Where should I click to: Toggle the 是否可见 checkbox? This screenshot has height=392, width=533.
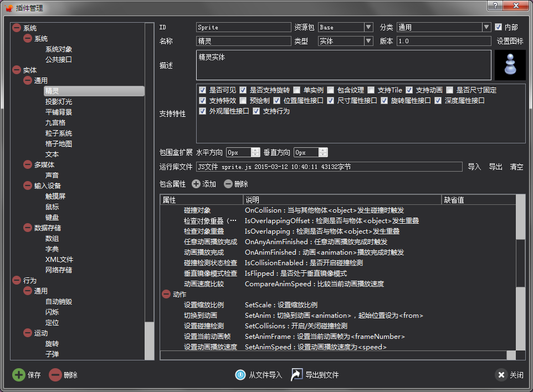tap(203, 90)
